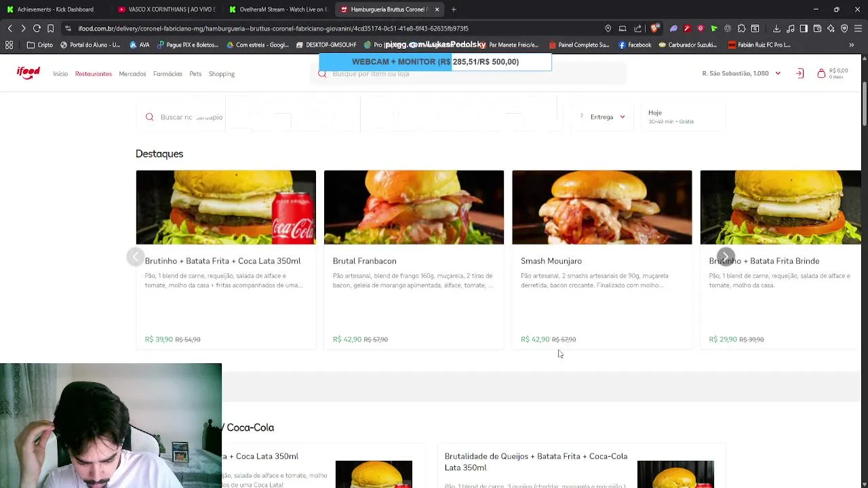Open the browser Downloads icon
This screenshot has height=488, width=868.
point(776,28)
